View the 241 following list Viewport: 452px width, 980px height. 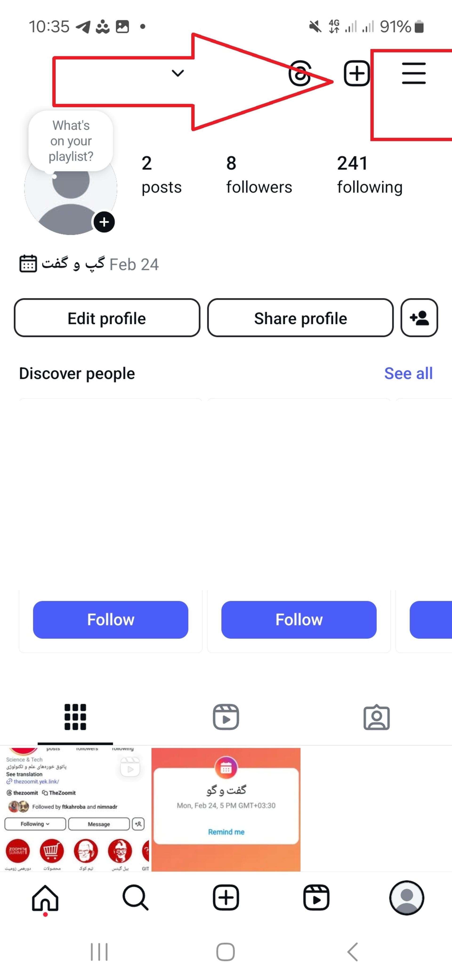pos(370,175)
